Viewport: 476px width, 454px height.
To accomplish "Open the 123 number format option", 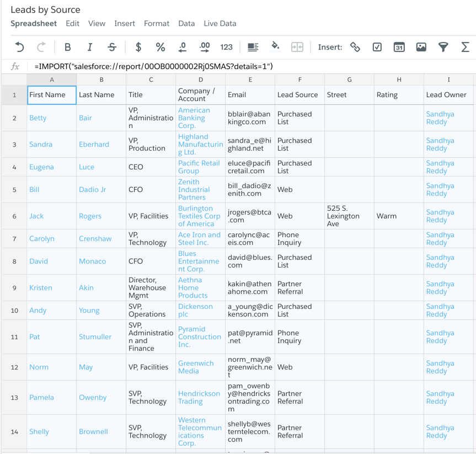I will tap(226, 47).
